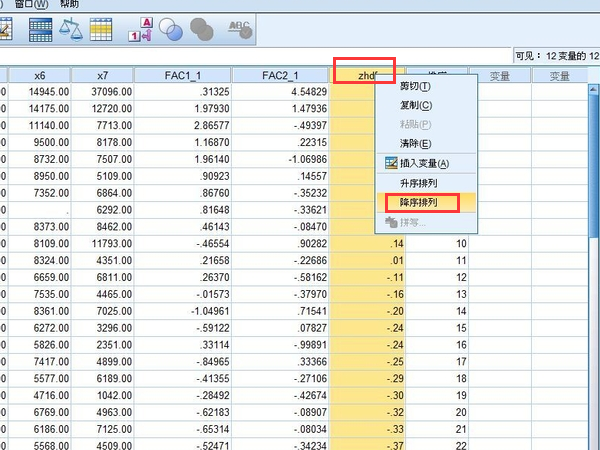Click the value -.49397
The height and width of the screenshot is (450, 600).
pos(280,126)
